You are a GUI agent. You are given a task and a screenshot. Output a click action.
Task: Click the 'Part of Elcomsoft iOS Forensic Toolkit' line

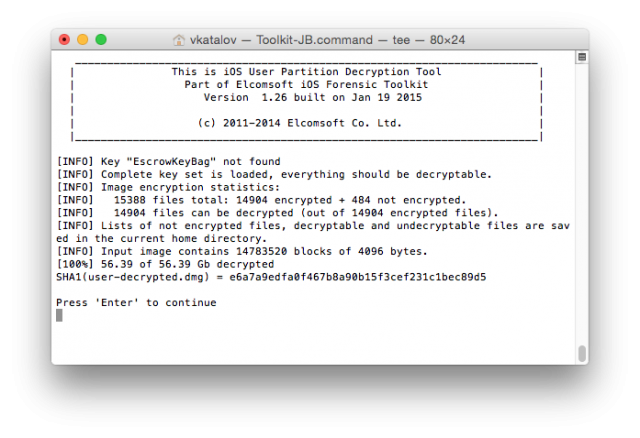point(306,85)
